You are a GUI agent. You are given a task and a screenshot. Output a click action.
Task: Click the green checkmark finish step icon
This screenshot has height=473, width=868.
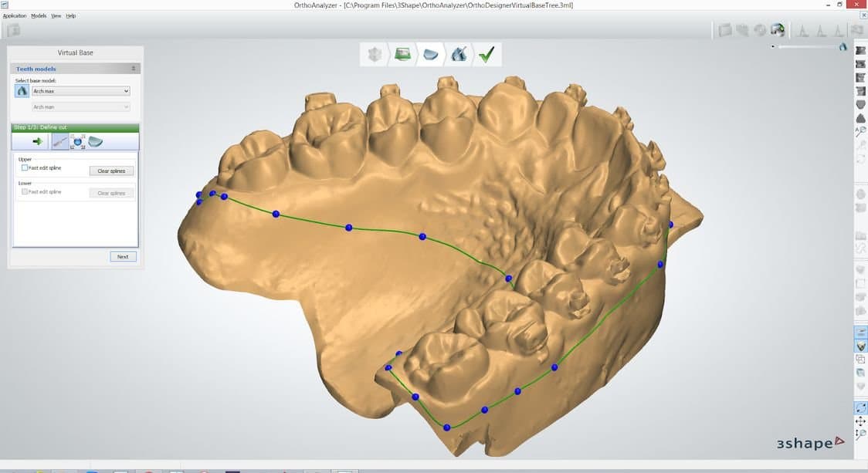coord(486,54)
